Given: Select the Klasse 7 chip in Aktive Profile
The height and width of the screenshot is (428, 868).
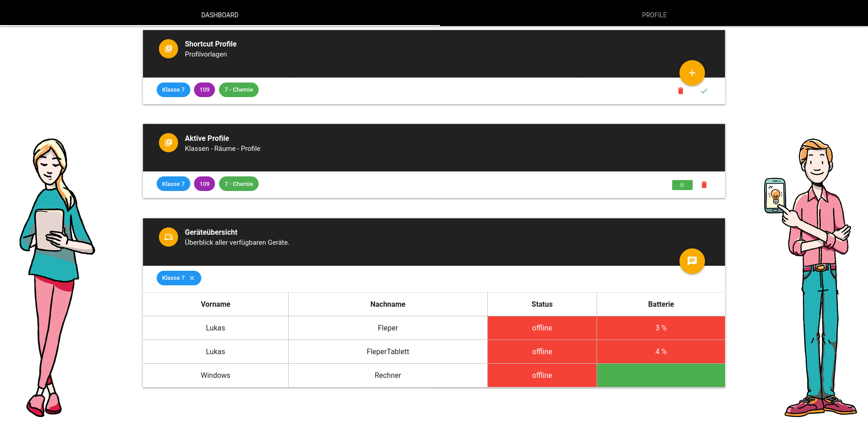Looking at the screenshot, I should pos(173,184).
